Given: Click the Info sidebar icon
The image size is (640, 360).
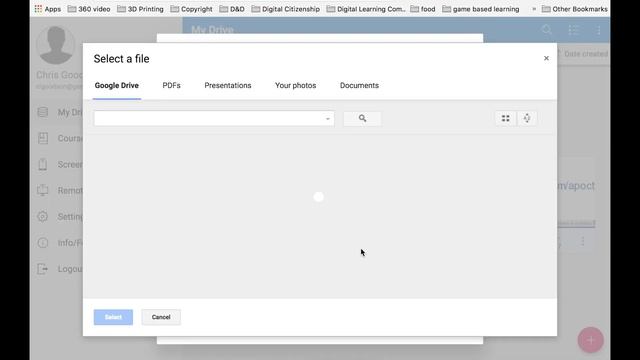Looking at the screenshot, I should click(x=43, y=243).
